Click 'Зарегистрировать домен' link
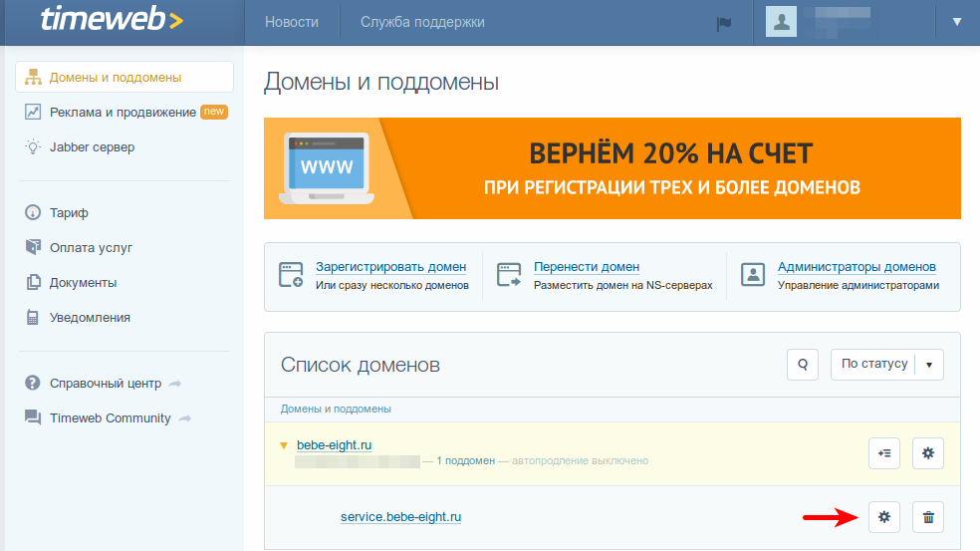The width and height of the screenshot is (980, 551). 390,267
